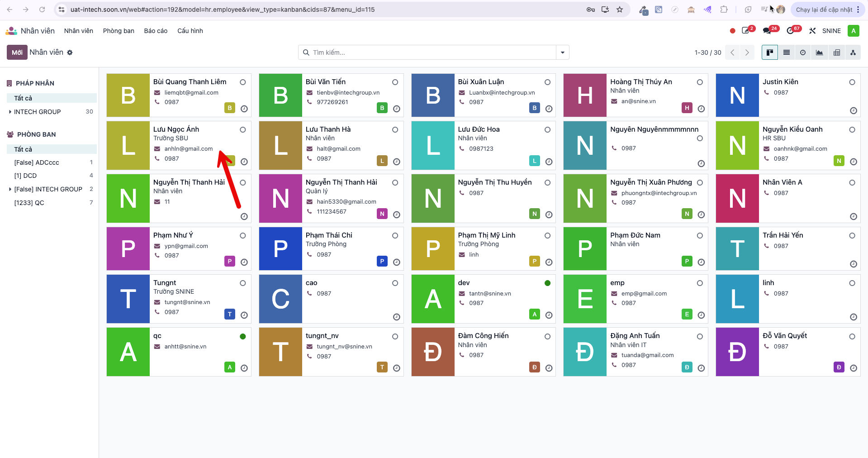Open the messages chat icon with 24 badge
This screenshot has height=458, width=868.
pos(767,31)
